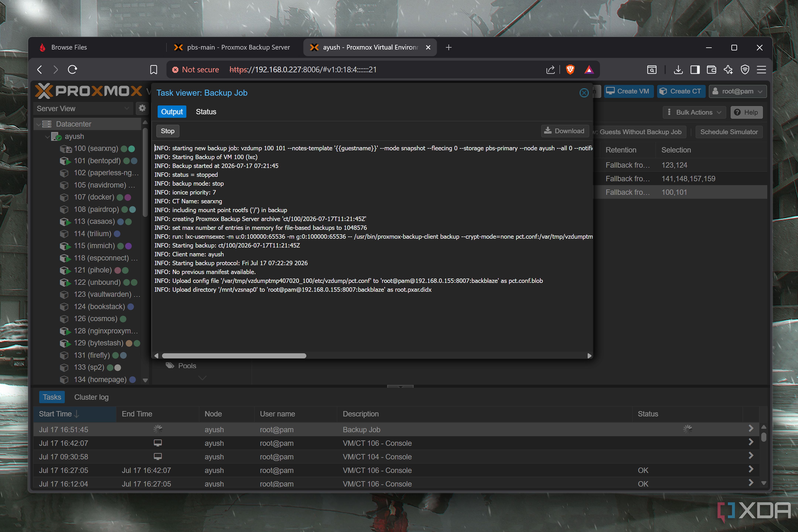
Task: Open the resource tree settings gear
Action: 142,108
